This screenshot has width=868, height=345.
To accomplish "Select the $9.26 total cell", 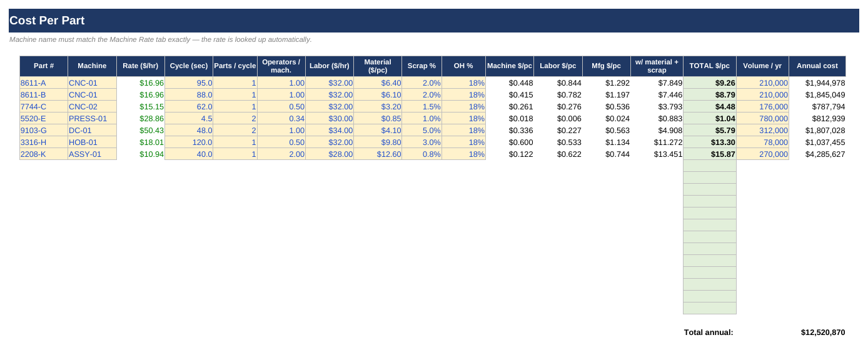I will tap(710, 82).
